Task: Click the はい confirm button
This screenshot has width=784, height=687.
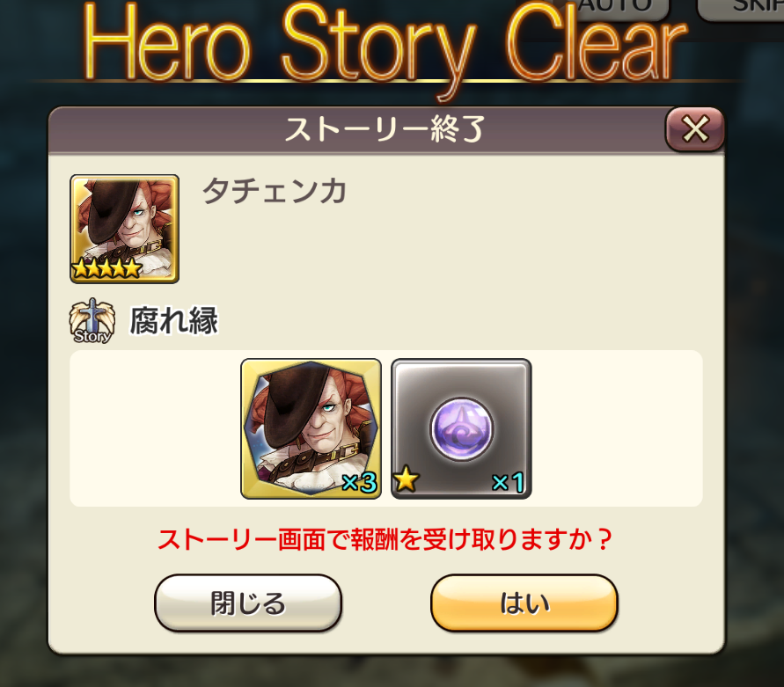Action: pyautogui.click(x=524, y=603)
